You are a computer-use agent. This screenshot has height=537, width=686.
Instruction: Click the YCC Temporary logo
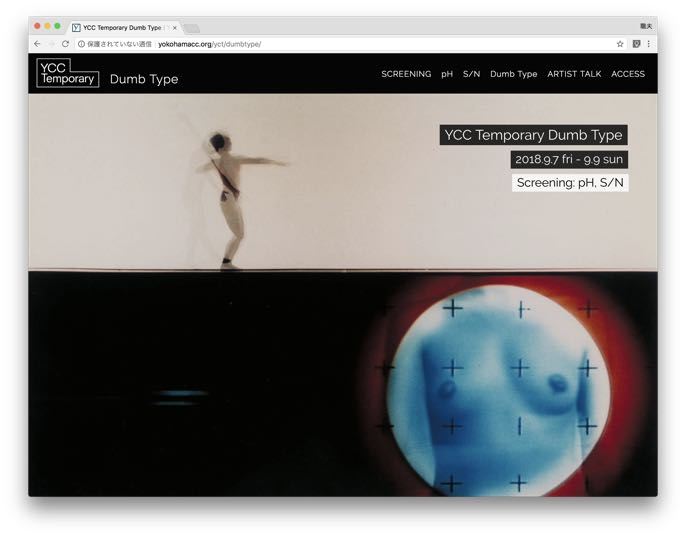(68, 73)
